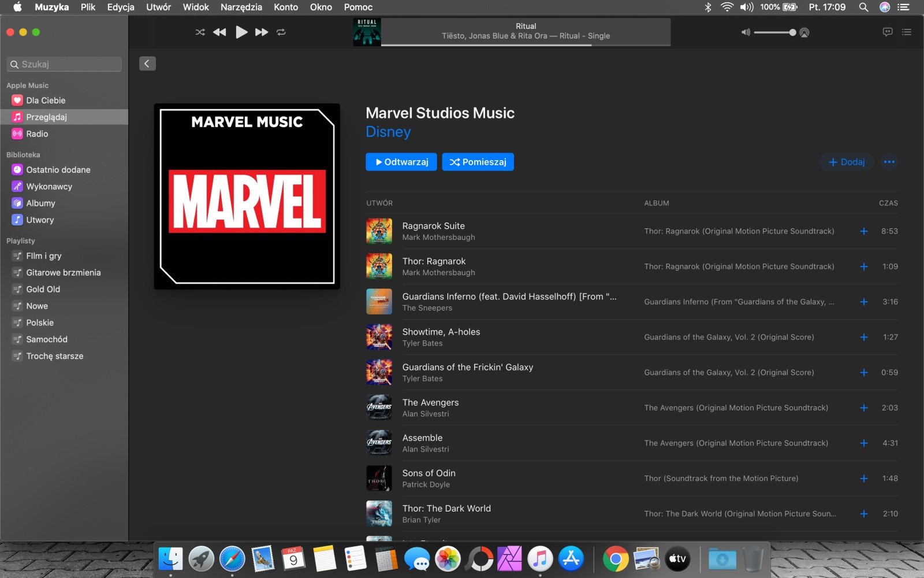
Task: Click the Ragnarok Suite album artwork
Action: (x=379, y=231)
